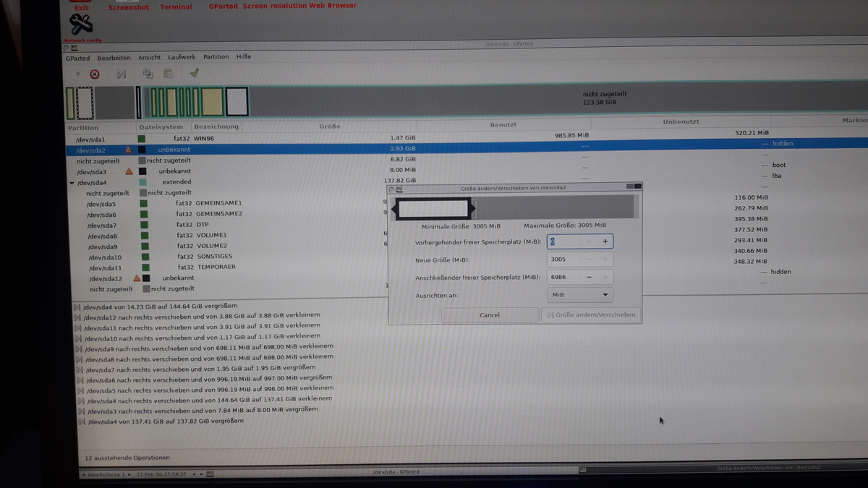868x488 pixels.
Task: Click the Größe ändern/Verschieben dialog button
Action: tap(591, 314)
